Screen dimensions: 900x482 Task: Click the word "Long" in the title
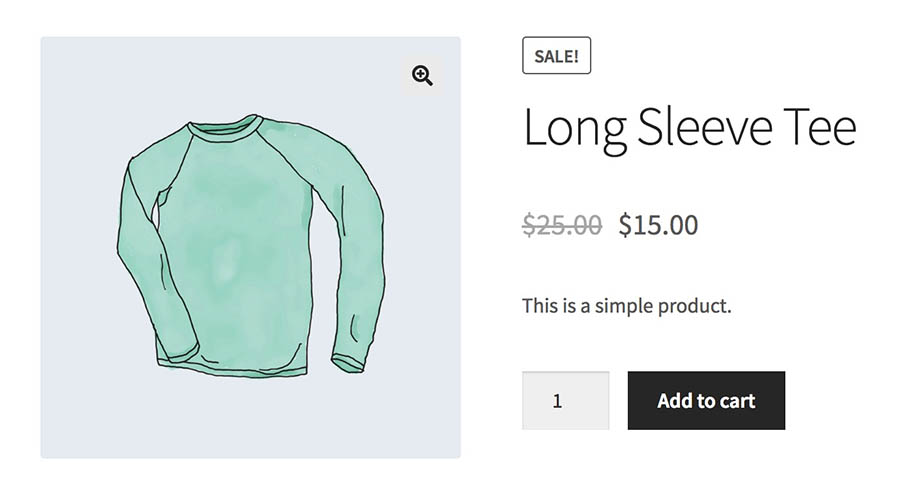[x=574, y=129]
